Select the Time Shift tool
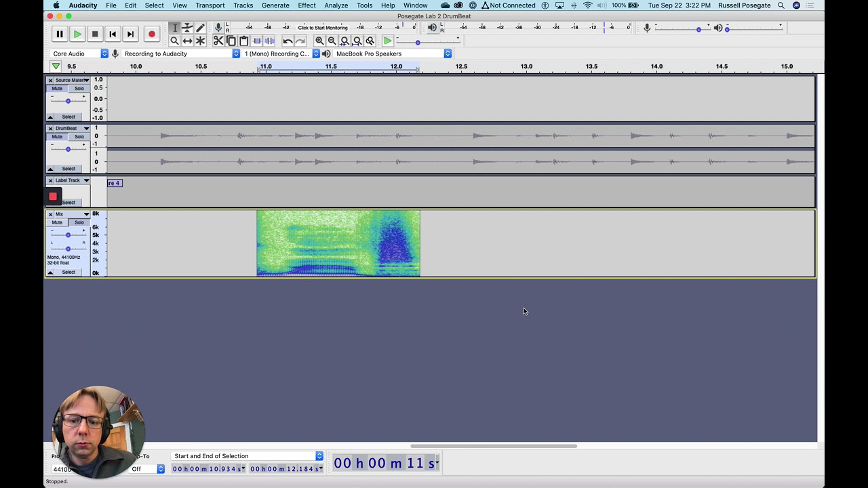Screen dimensions: 868x488 (x=187, y=41)
